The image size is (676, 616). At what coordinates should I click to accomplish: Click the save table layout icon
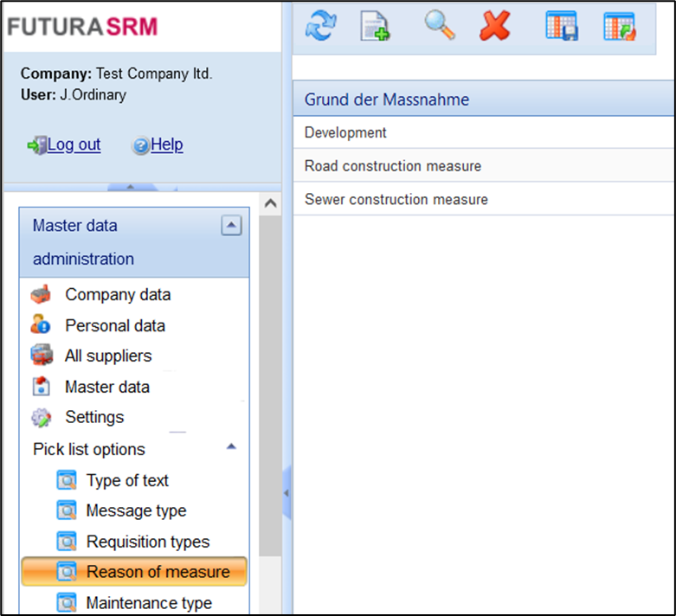pyautogui.click(x=561, y=27)
